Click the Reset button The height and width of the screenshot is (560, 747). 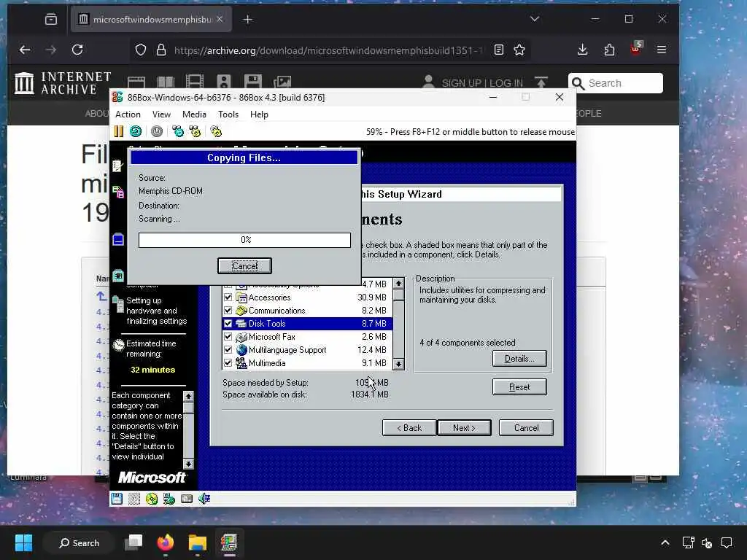(x=519, y=387)
